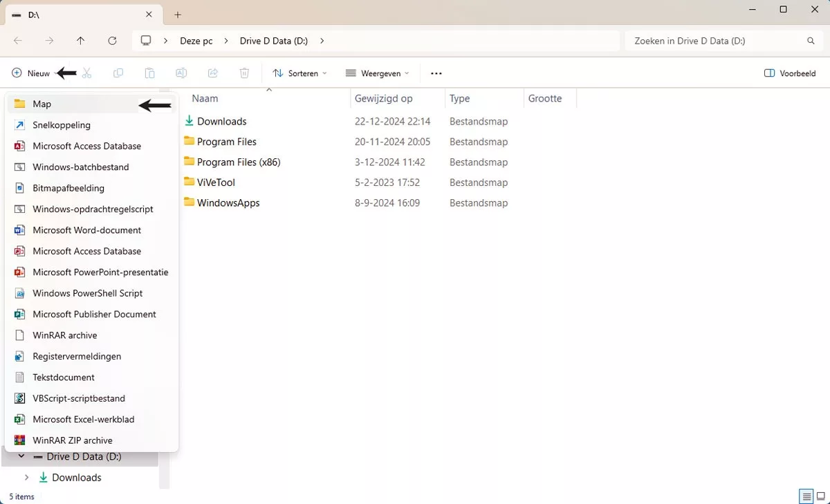
Task: Click the Share icon in toolbar
Action: pyautogui.click(x=213, y=73)
